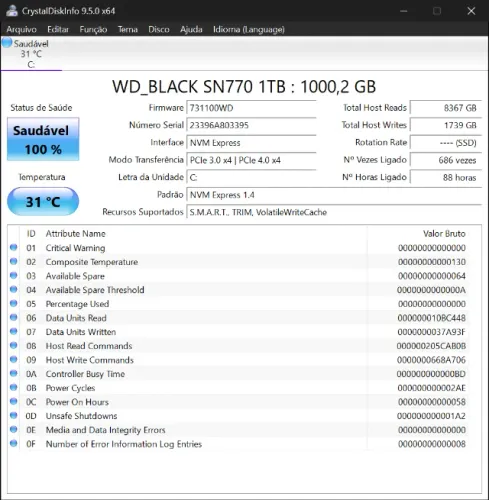Click the status icon for Composite Temperature
Screen dimensions: 489x500
click(14, 261)
